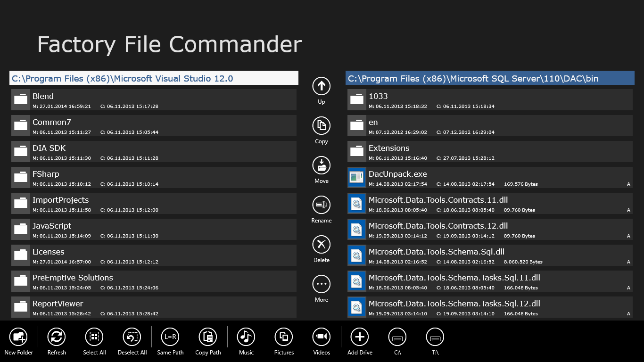Click the Copy files icon

(x=322, y=126)
